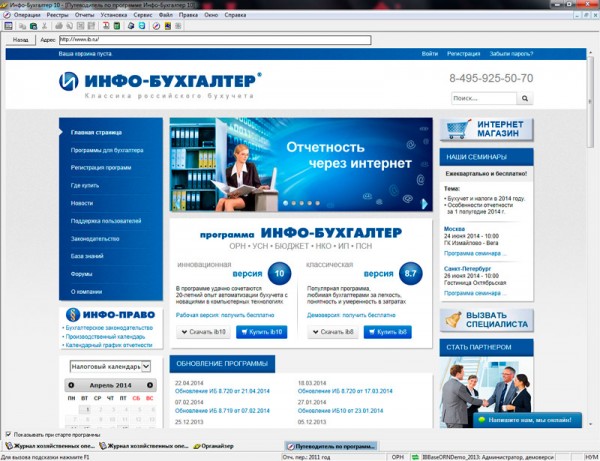Open the Интернет магазин shopping cart banner
Image resolution: width=600 pixels, height=461 pixels.
(x=486, y=129)
